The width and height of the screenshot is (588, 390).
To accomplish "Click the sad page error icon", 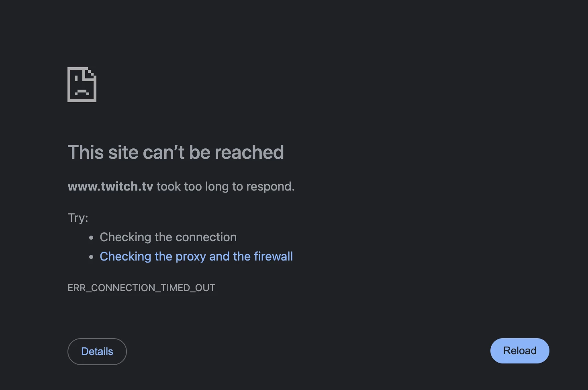I will coord(82,85).
